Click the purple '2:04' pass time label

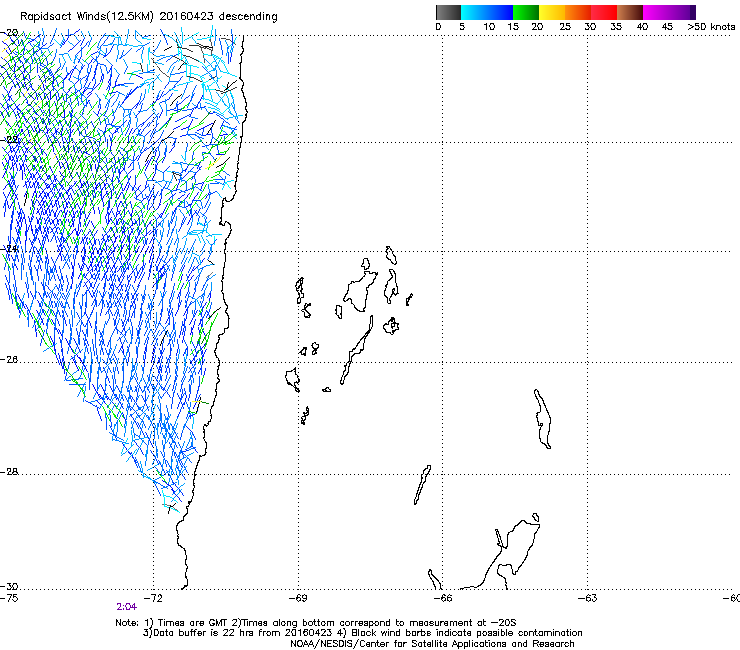coord(126,607)
